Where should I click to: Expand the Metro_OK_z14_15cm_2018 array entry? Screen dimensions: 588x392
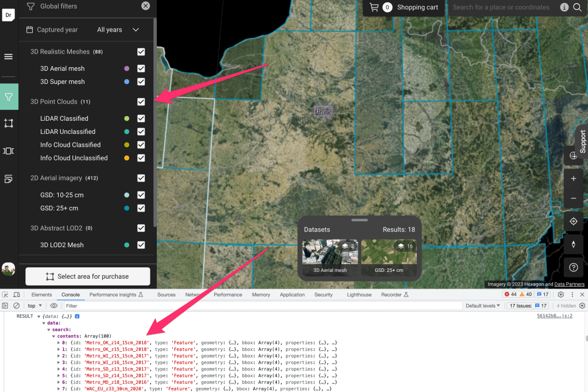point(59,343)
